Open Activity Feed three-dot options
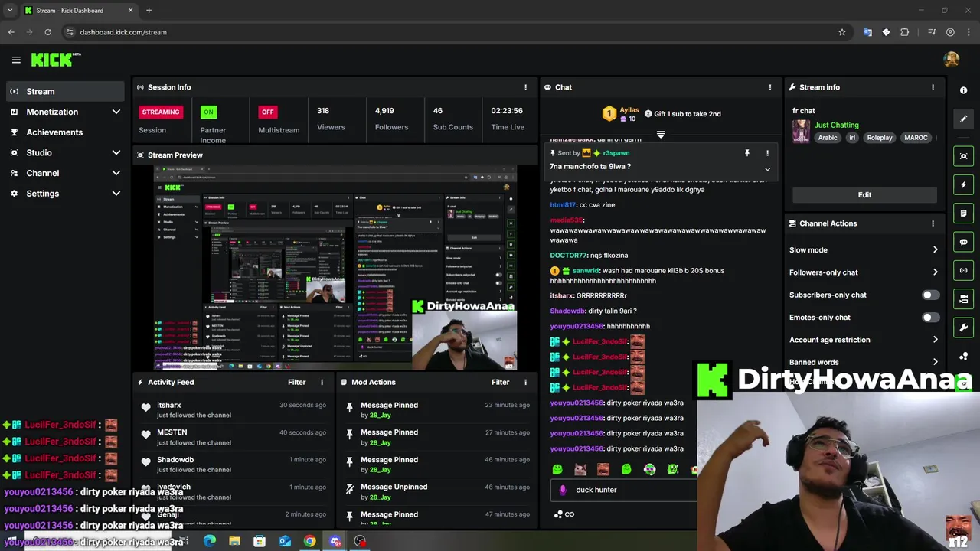980x551 pixels. coord(322,382)
